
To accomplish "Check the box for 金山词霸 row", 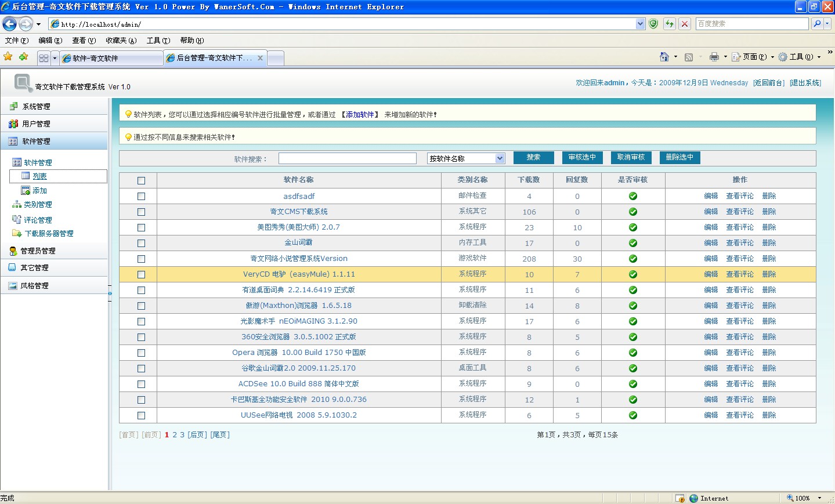I will 141,243.
